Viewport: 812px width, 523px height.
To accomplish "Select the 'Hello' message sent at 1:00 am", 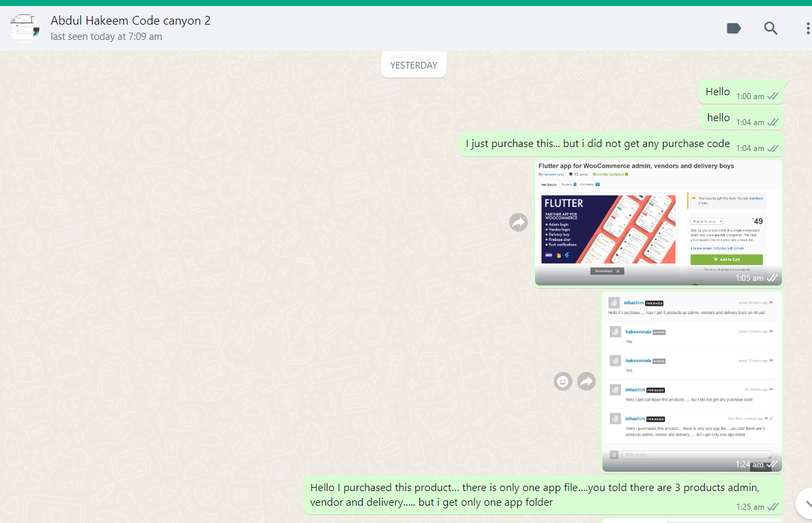I will [742, 93].
